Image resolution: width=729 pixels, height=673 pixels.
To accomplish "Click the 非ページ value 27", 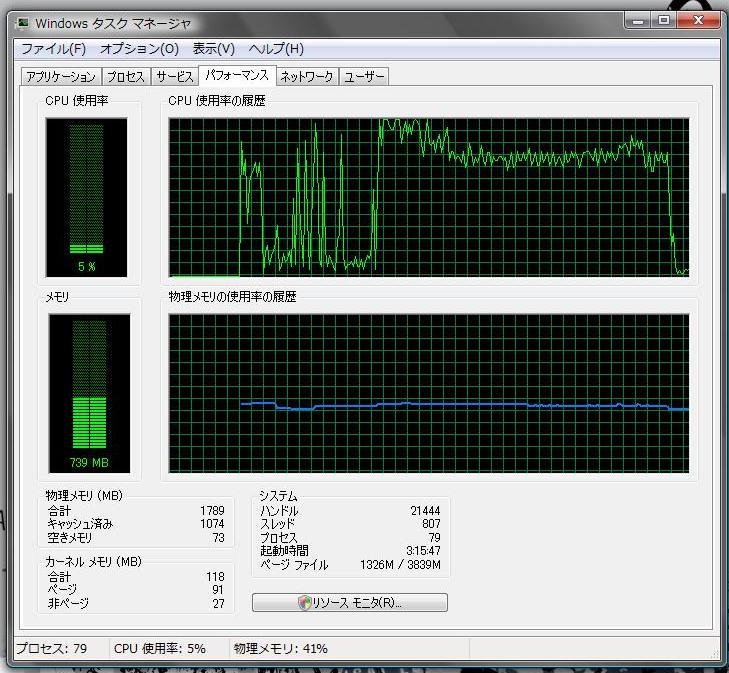I will (218, 604).
